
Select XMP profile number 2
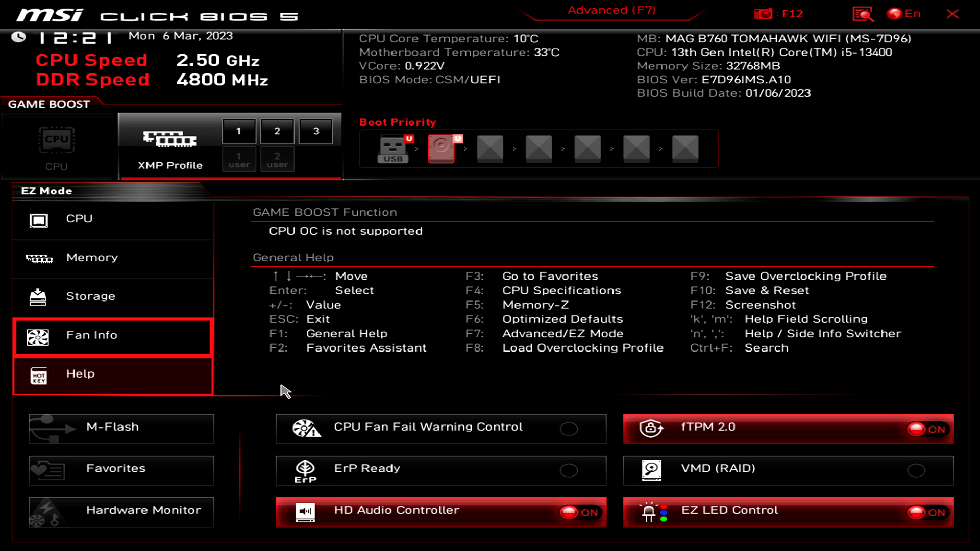point(277,131)
